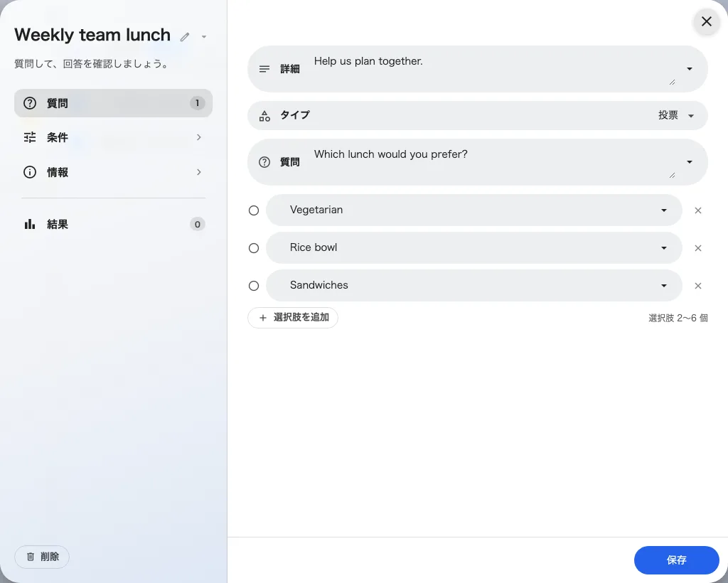Remove the Vegetarian option with X icon
Viewport: 728px width, 583px height.
[x=698, y=210]
